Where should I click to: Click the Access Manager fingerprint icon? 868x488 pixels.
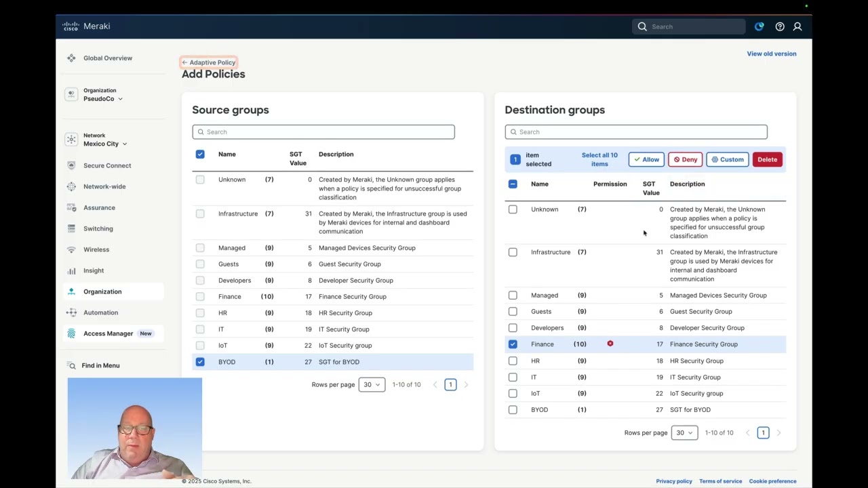click(x=71, y=333)
